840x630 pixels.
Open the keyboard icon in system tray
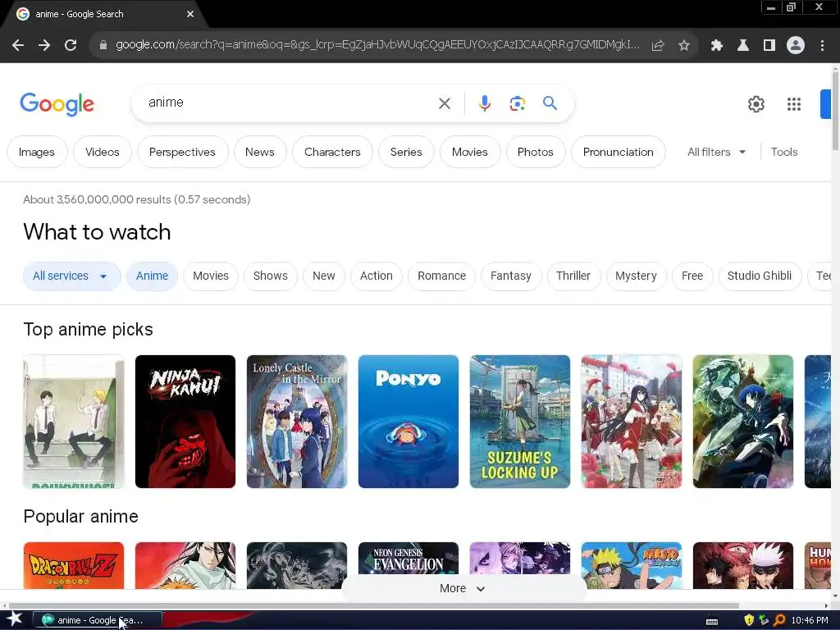tap(712, 621)
